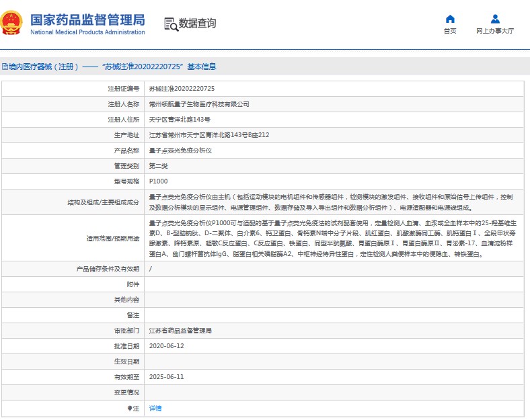Select expiry date 2025-06-11
530x420 pixels.
coord(167,377)
